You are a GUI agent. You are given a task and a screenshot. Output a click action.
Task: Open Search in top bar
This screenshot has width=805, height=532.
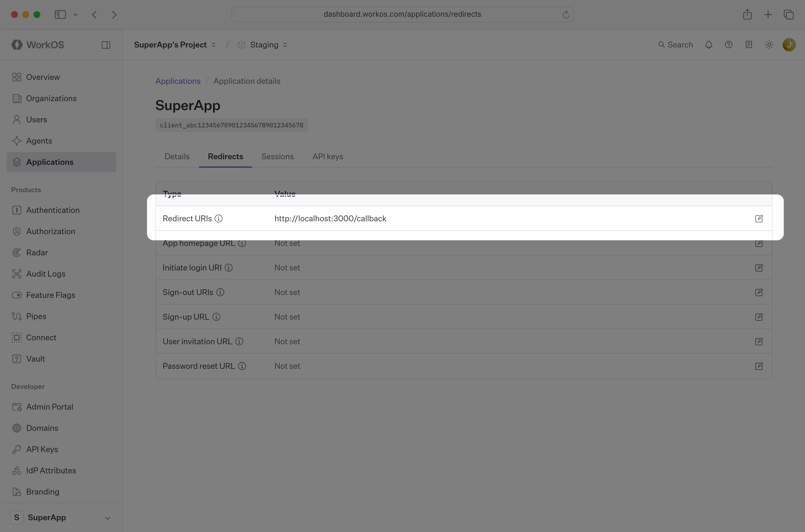click(675, 45)
